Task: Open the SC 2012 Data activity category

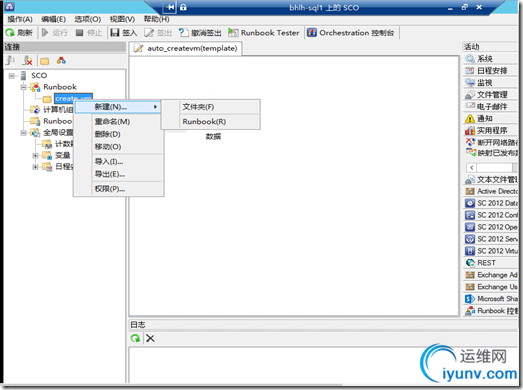Action: coord(491,203)
